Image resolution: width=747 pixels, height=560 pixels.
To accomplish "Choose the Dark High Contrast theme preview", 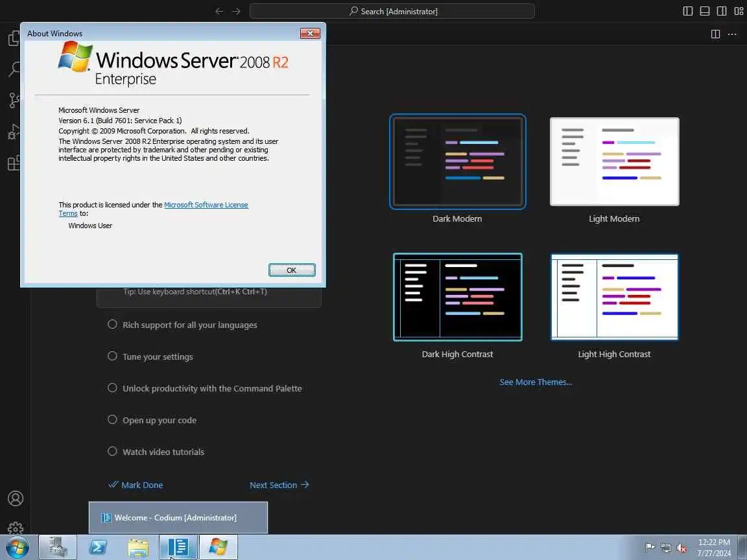I will (x=457, y=297).
